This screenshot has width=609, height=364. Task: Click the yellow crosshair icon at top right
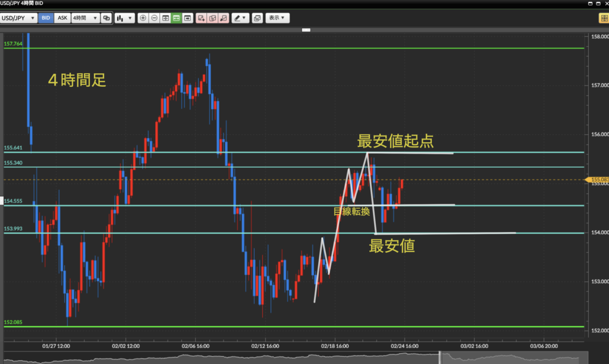[602, 18]
